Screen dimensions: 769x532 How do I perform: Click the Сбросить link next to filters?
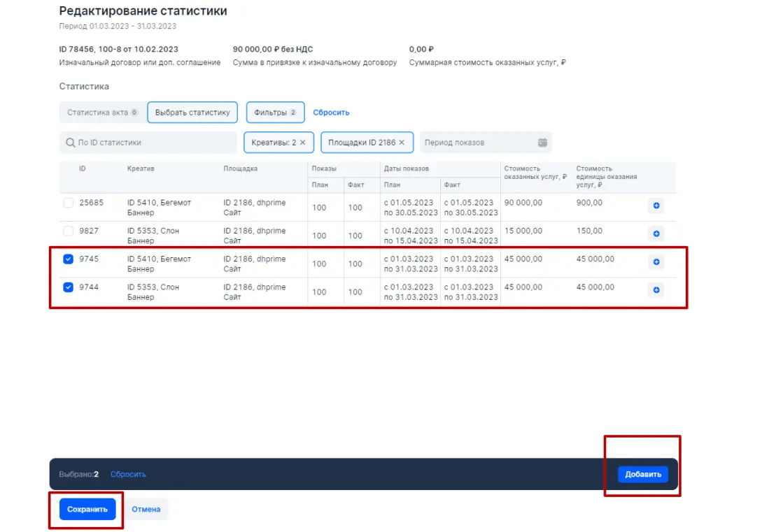coord(331,113)
